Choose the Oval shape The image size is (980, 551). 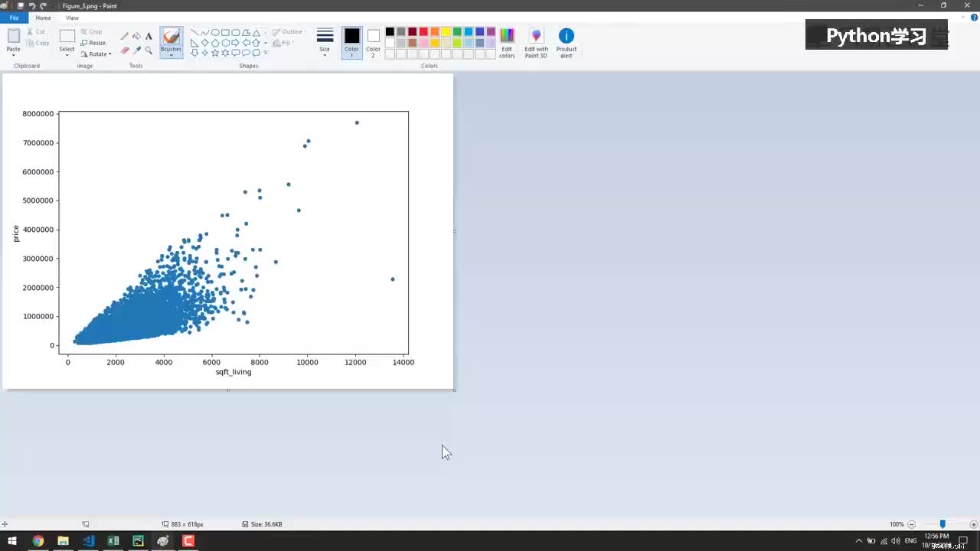215,32
